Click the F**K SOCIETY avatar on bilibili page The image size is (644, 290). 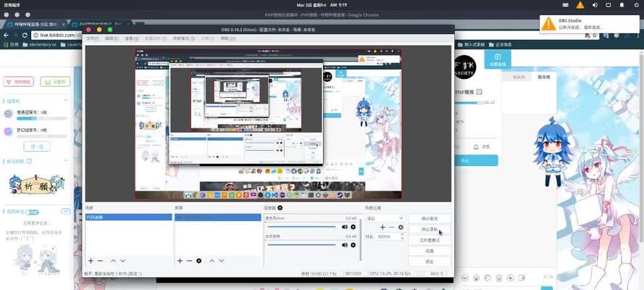(465, 67)
